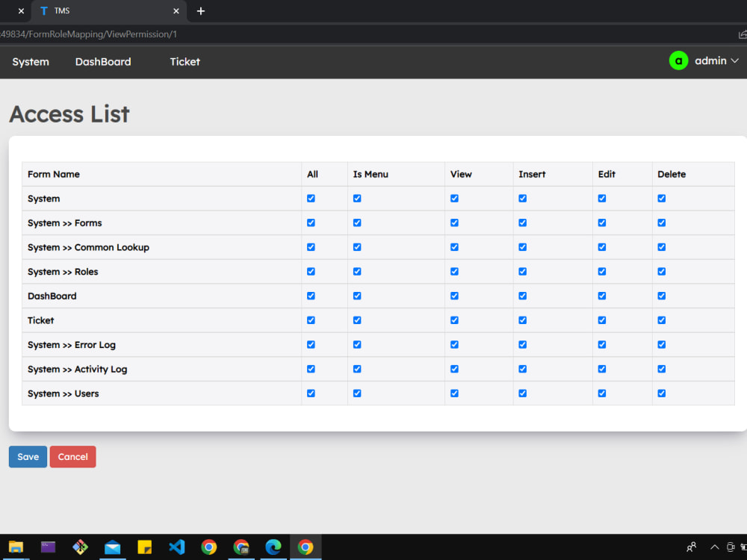The height and width of the screenshot is (560, 747).
Task: Toggle Edit for System >> Error Log
Action: [x=602, y=344]
